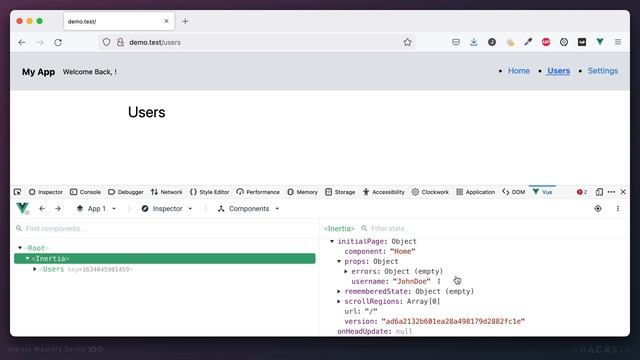Switch to the Clockwork tab
This screenshot has width=640, height=360.
(x=430, y=192)
